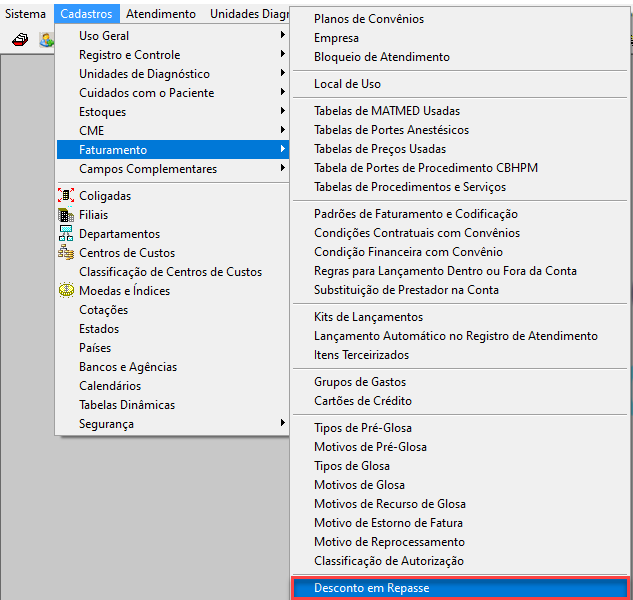Screen dimensions: 633x600
Task: Select Condição Financeira com Convênio
Action: (x=460, y=252)
